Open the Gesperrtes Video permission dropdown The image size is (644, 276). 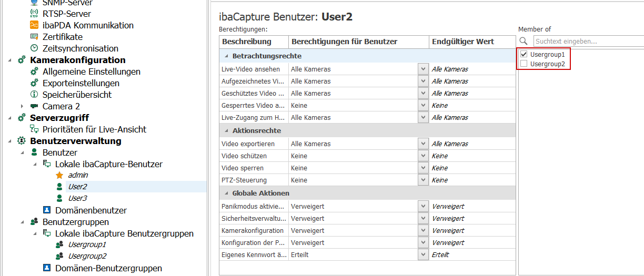pyautogui.click(x=424, y=105)
